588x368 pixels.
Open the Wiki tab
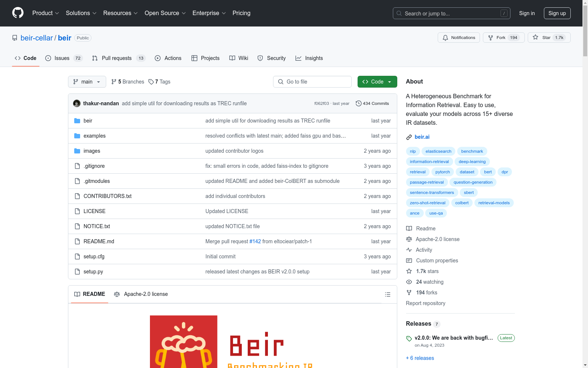[239, 58]
